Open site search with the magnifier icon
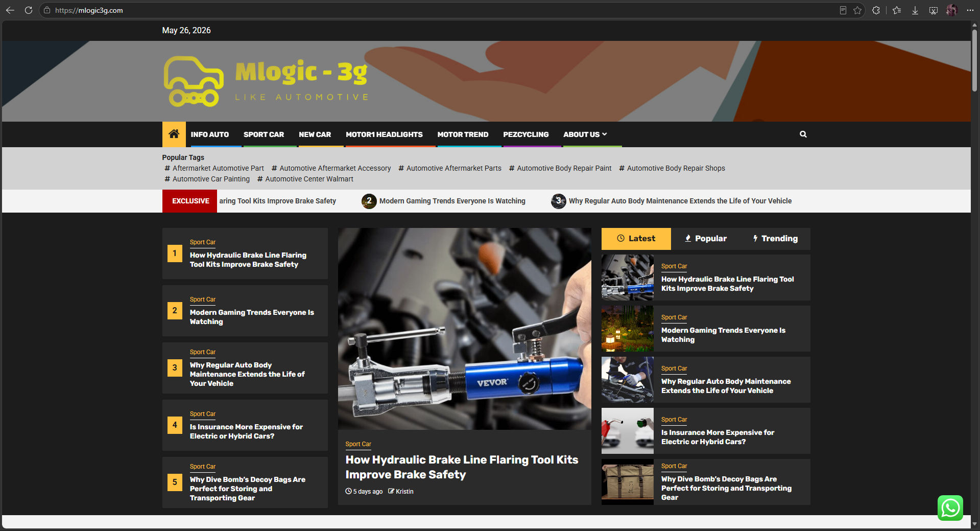The width and height of the screenshot is (980, 531). (x=803, y=134)
